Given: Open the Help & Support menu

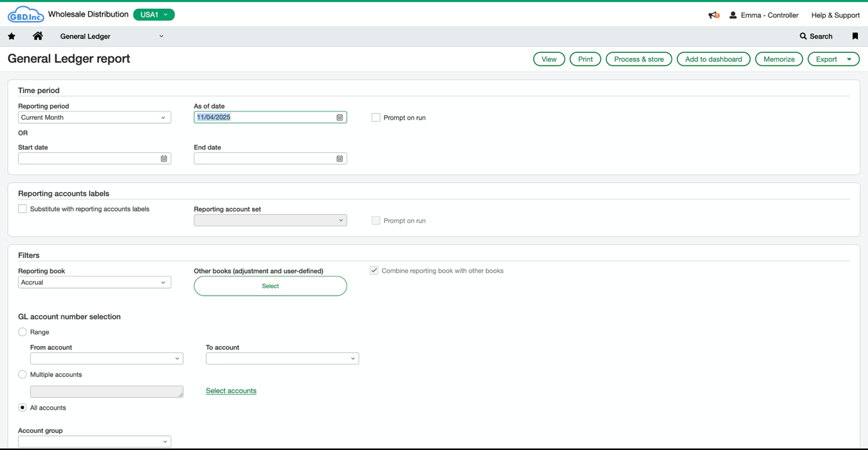Looking at the screenshot, I should tap(835, 15).
